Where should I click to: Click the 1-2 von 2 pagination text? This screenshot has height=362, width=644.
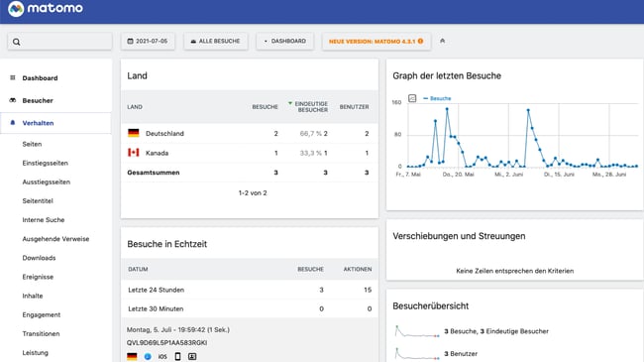pyautogui.click(x=253, y=193)
